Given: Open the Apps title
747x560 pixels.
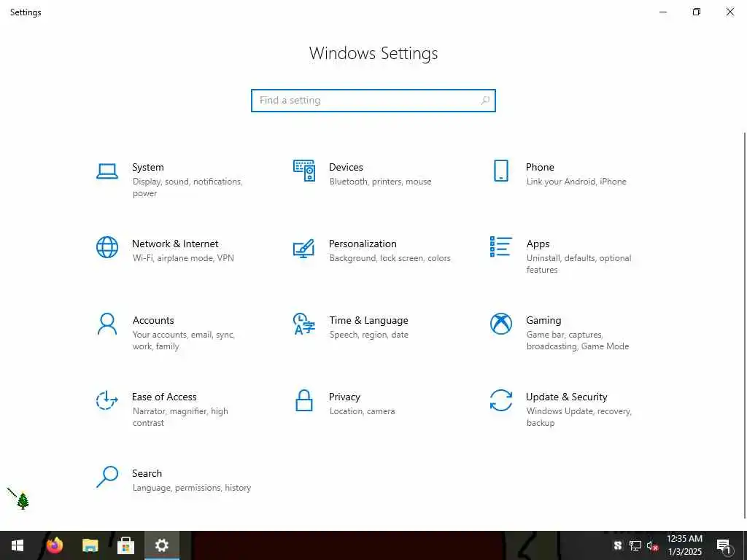Looking at the screenshot, I should pos(538,244).
